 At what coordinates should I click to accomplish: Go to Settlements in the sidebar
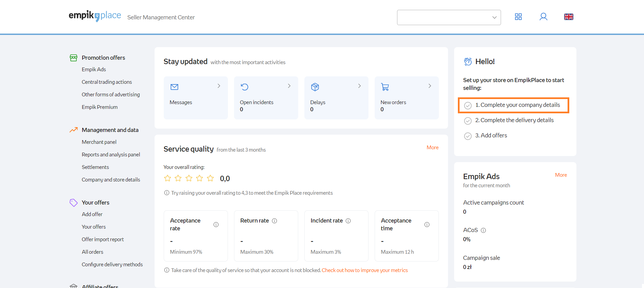pyautogui.click(x=95, y=167)
